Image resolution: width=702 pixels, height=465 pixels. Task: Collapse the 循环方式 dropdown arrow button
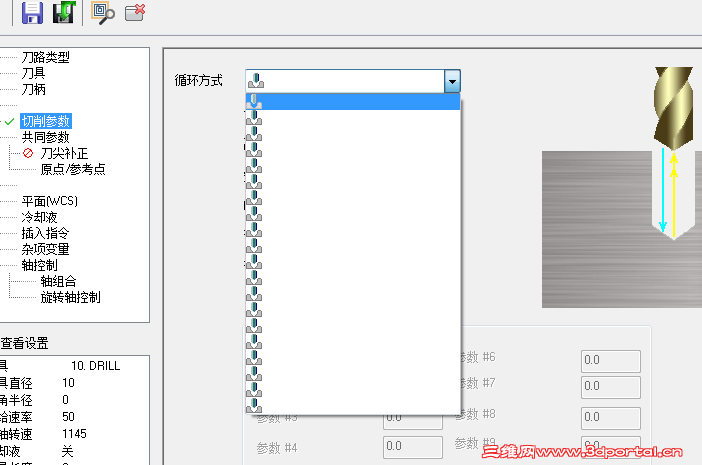(x=452, y=81)
